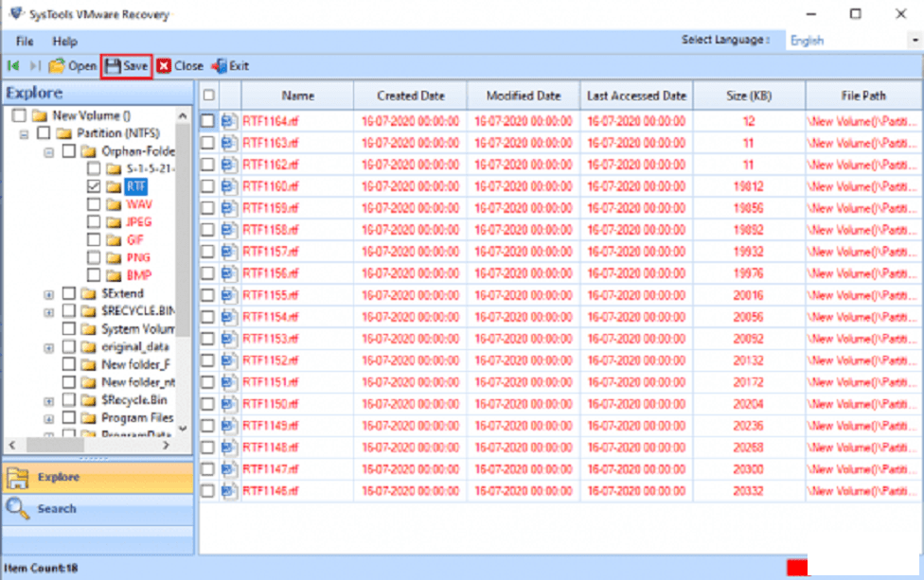Check the WAV folder checkbox
The height and width of the screenshot is (580, 924).
point(93,204)
